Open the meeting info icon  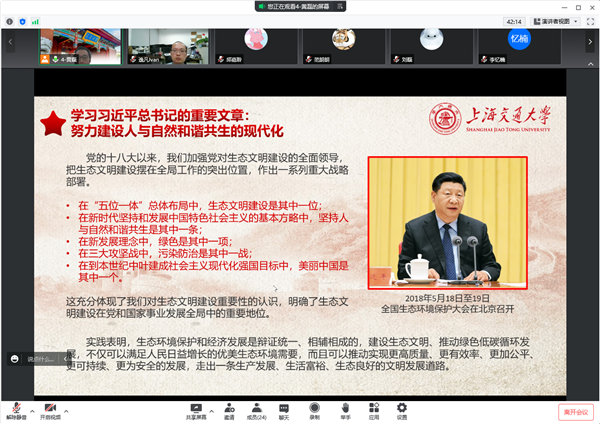click(x=10, y=22)
